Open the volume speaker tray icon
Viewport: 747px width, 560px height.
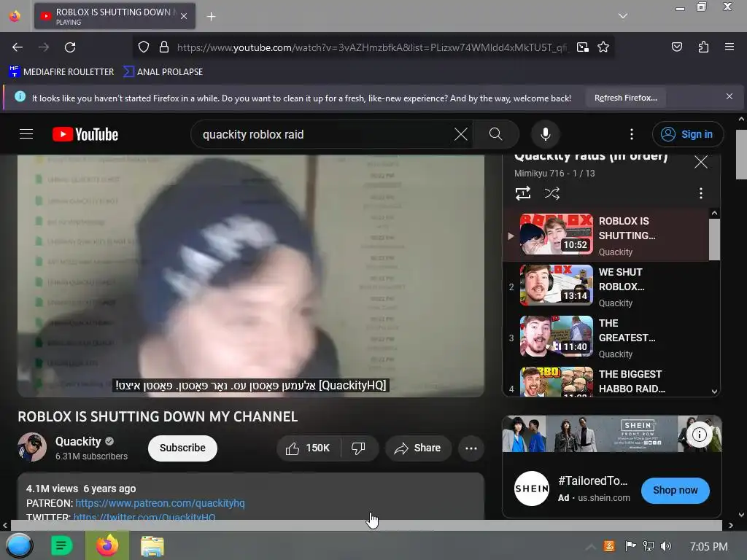pyautogui.click(x=665, y=546)
